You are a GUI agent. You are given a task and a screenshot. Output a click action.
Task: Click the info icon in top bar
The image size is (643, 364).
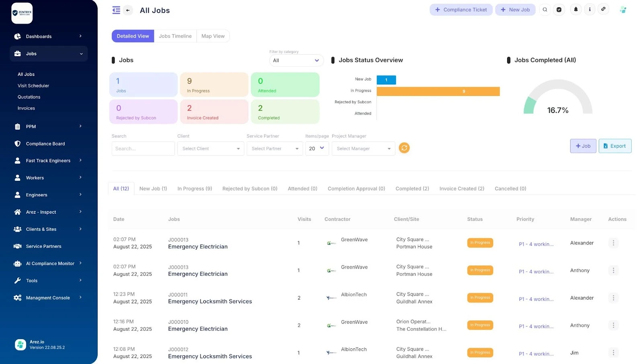click(590, 10)
